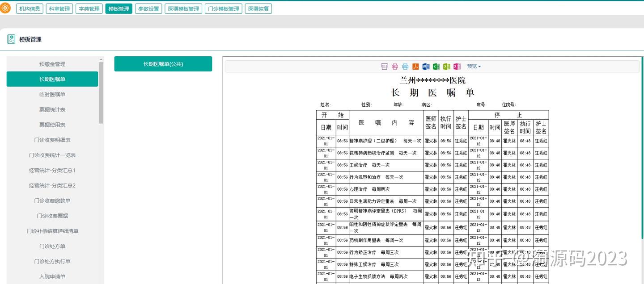Select 长期医嘱单 in the sidebar
Viewport: 644px width, 284px height.
click(x=52, y=79)
